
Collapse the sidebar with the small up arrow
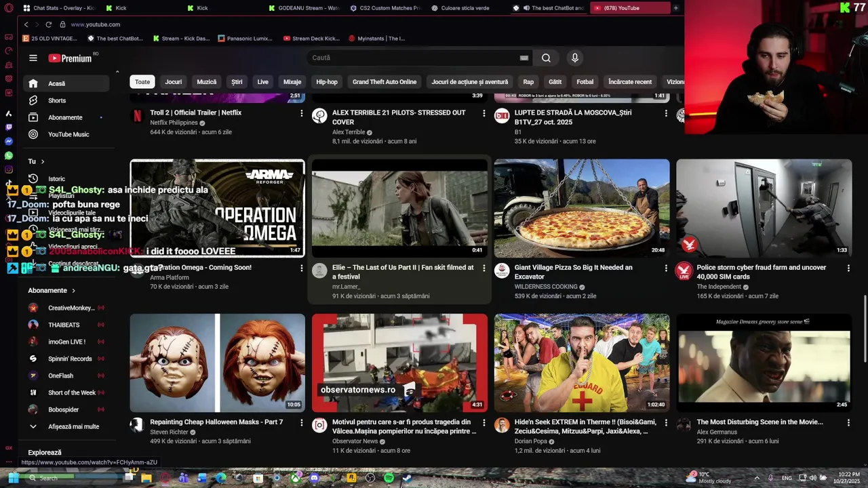(117, 72)
